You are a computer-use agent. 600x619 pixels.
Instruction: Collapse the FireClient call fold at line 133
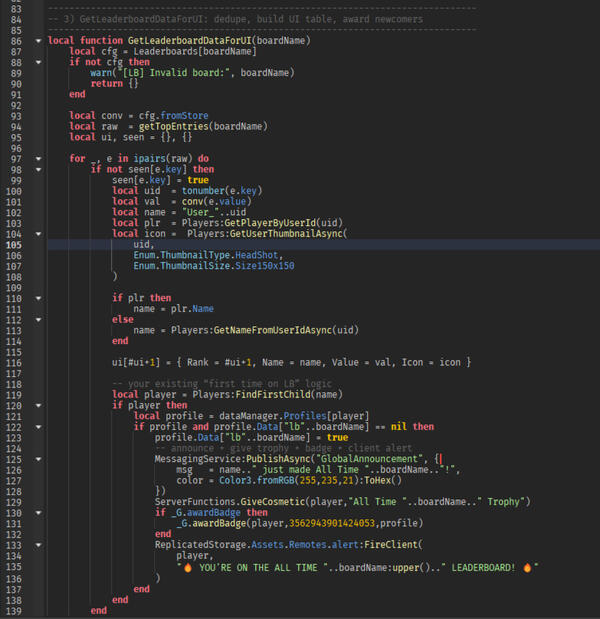click(38, 545)
